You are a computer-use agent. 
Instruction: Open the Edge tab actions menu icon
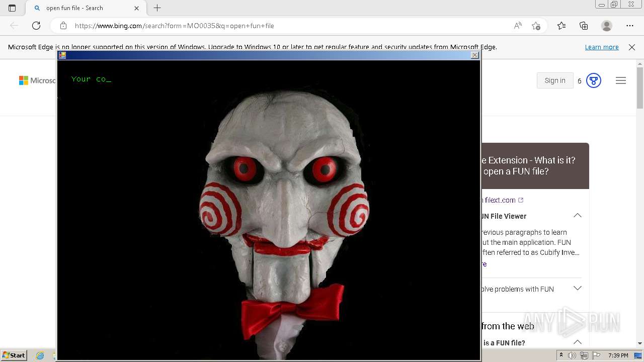coord(12,8)
